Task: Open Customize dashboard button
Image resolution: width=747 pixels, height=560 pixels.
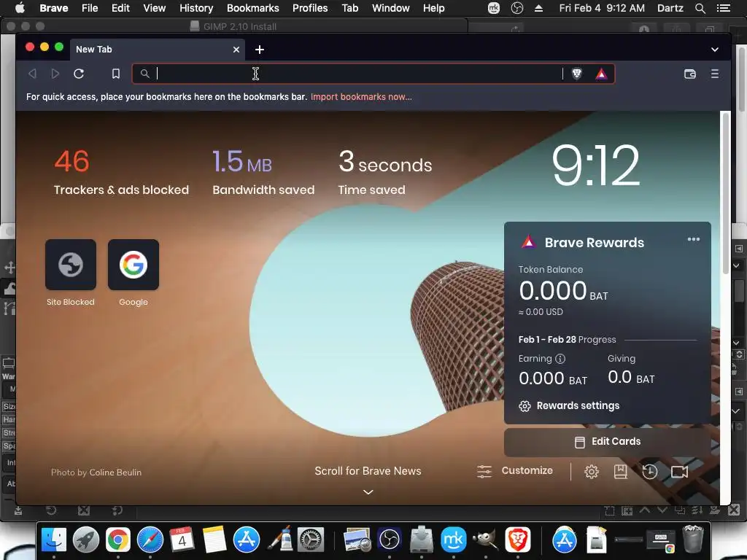Action: tap(515, 471)
